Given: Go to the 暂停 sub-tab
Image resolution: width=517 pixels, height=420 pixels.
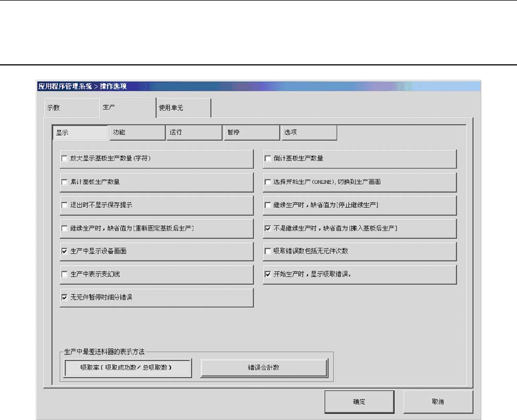Looking at the screenshot, I should (251, 132).
